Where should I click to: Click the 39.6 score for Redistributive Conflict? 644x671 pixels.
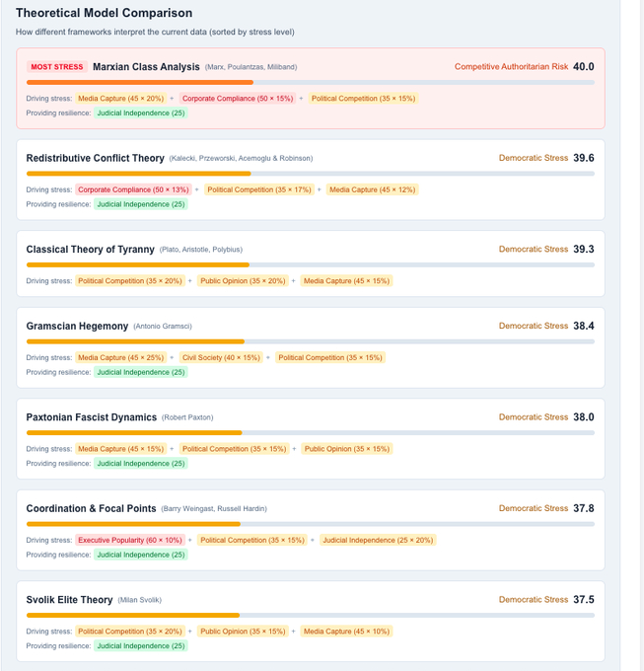pyautogui.click(x=583, y=158)
